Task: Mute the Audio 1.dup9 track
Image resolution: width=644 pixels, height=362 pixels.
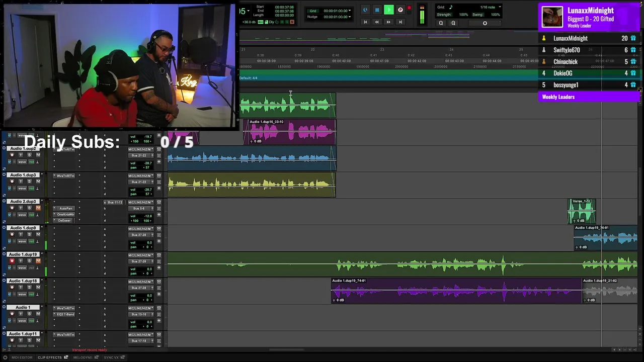Action: (38, 234)
